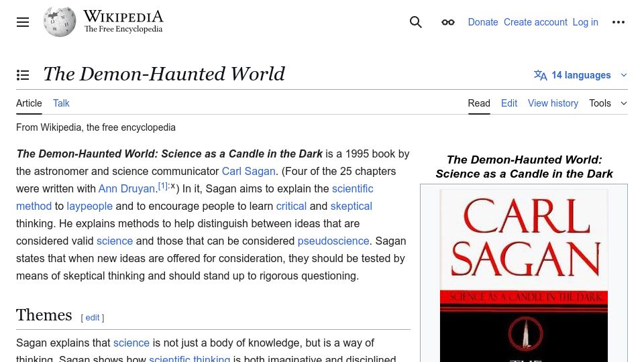This screenshot has height=362, width=644.
Task: Switch to the Talk tab
Action: pos(61,103)
